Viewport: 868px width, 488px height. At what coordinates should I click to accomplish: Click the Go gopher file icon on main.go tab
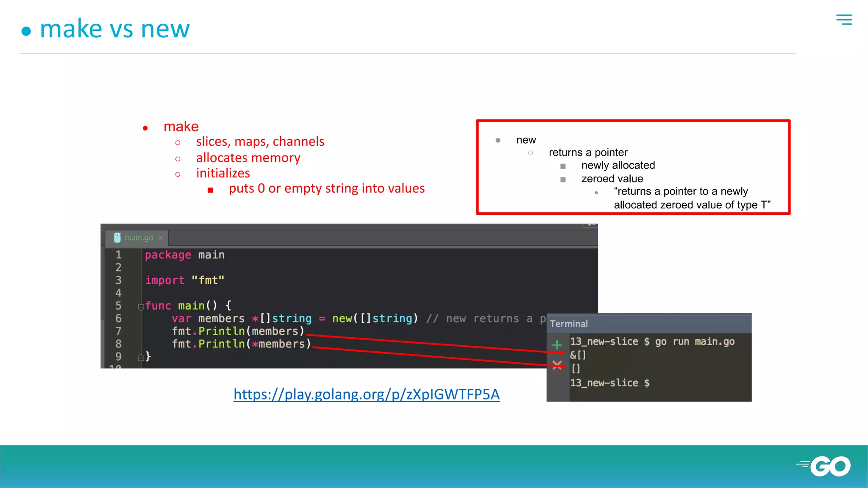[x=117, y=238]
